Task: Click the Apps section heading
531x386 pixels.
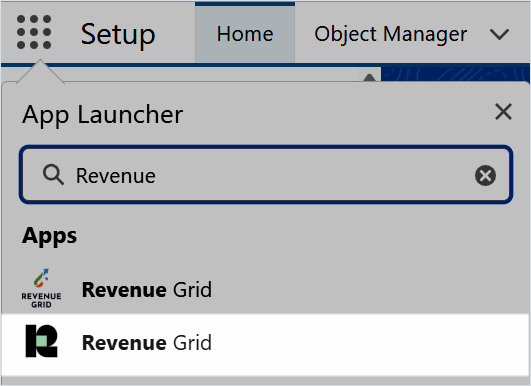Action: point(49,236)
